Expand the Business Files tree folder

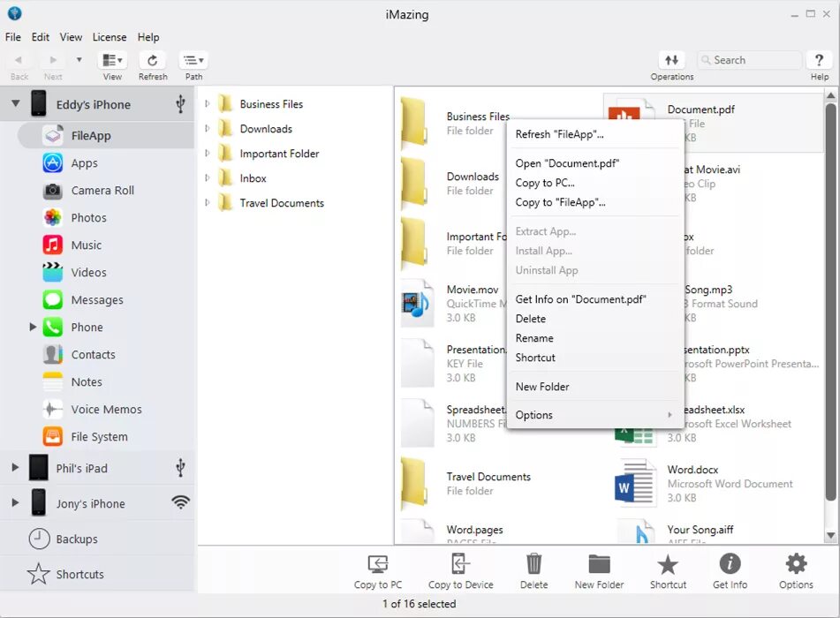tap(207, 104)
